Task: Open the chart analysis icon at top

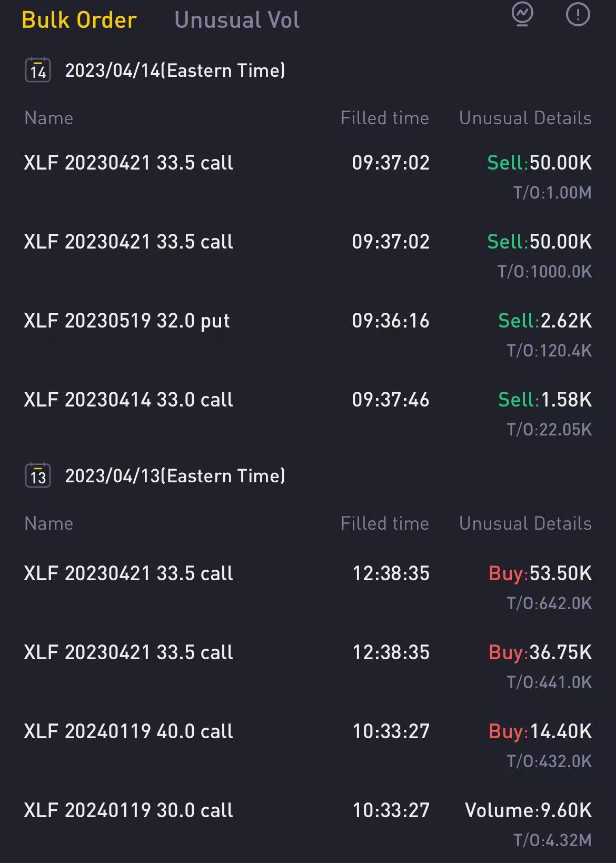Action: pyautogui.click(x=522, y=14)
